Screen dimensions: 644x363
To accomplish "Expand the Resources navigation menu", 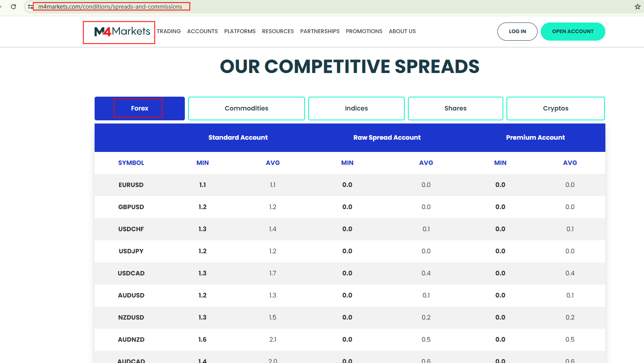I will click(x=278, y=32).
